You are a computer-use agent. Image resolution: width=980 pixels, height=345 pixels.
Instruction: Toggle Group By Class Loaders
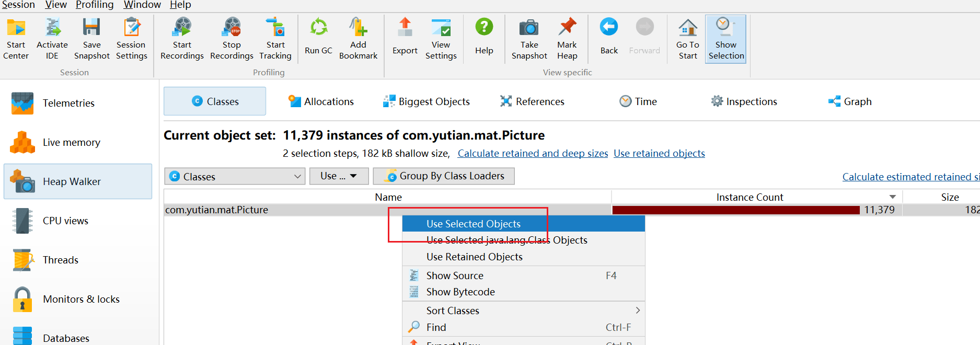click(x=444, y=176)
